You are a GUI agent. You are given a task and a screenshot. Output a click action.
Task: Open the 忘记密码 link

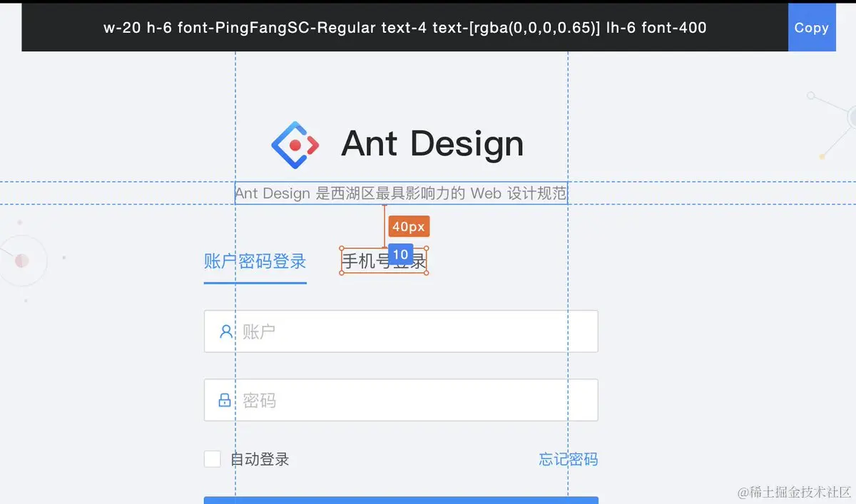(x=568, y=459)
